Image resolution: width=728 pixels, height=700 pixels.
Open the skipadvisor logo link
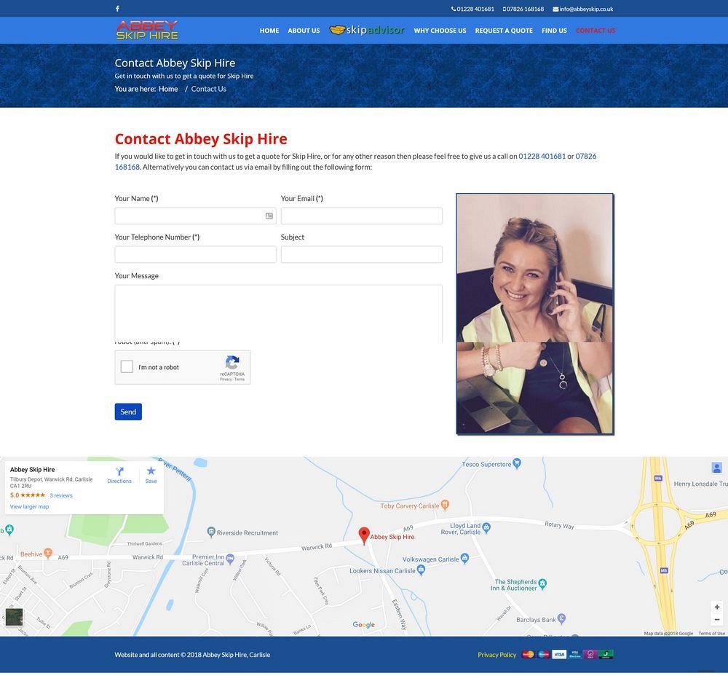tap(367, 30)
